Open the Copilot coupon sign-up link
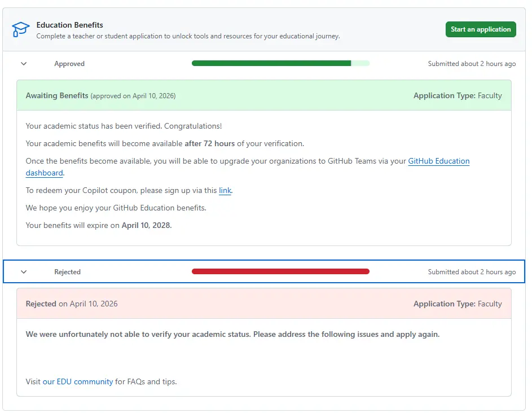This screenshot has height=417, width=532. (225, 190)
